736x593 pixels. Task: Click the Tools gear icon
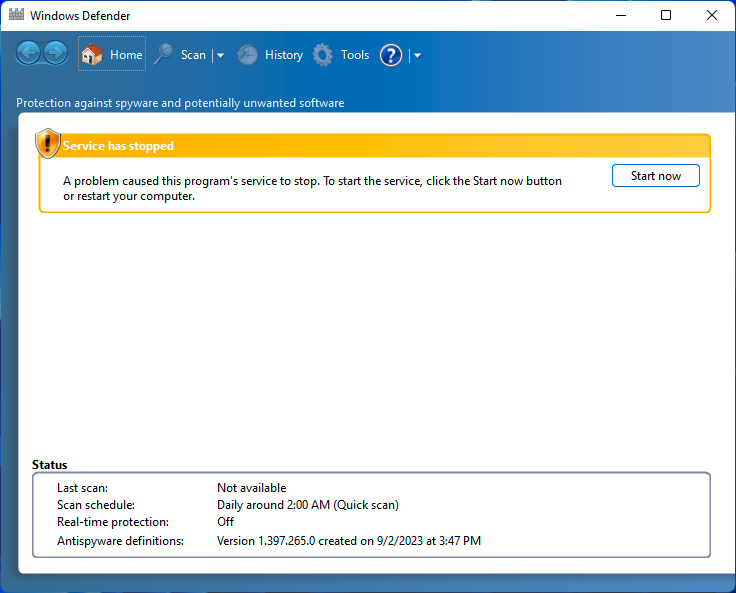[323, 55]
